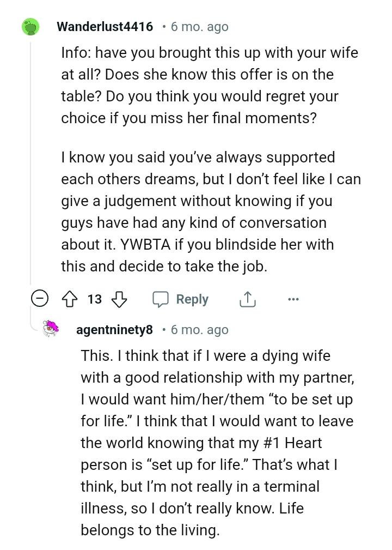Open the overflow menu with three dots
Image resolution: width=392 pixels, height=550 pixels.
click(x=293, y=299)
